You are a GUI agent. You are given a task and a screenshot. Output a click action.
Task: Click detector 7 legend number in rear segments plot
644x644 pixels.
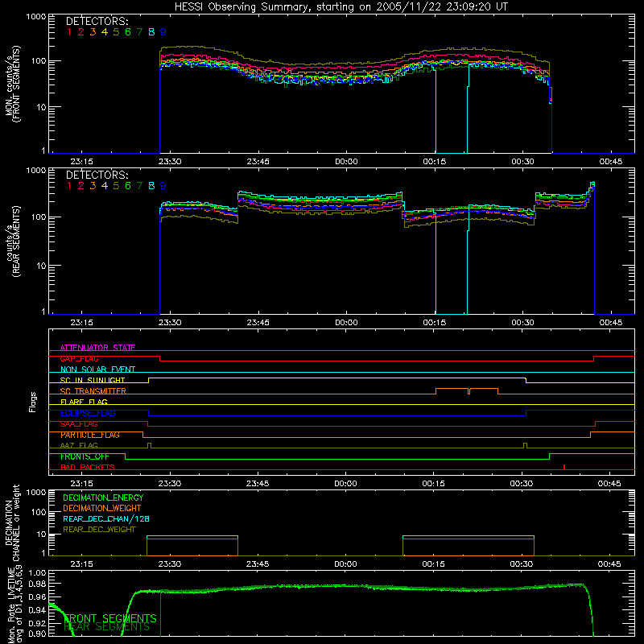139,186
